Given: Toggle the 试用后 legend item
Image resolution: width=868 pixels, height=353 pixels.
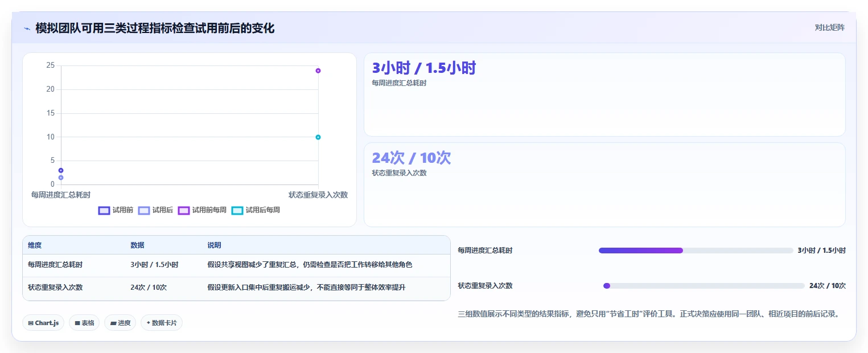Looking at the screenshot, I should coord(155,210).
